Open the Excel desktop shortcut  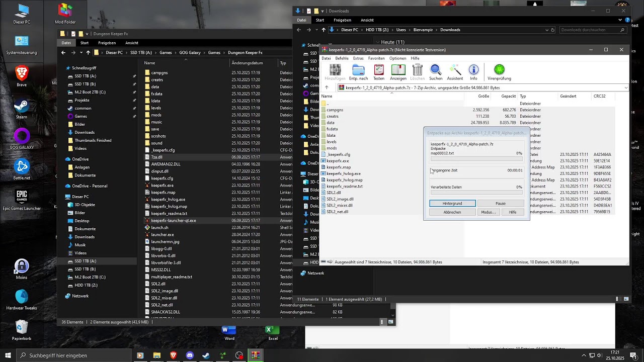coord(273,333)
